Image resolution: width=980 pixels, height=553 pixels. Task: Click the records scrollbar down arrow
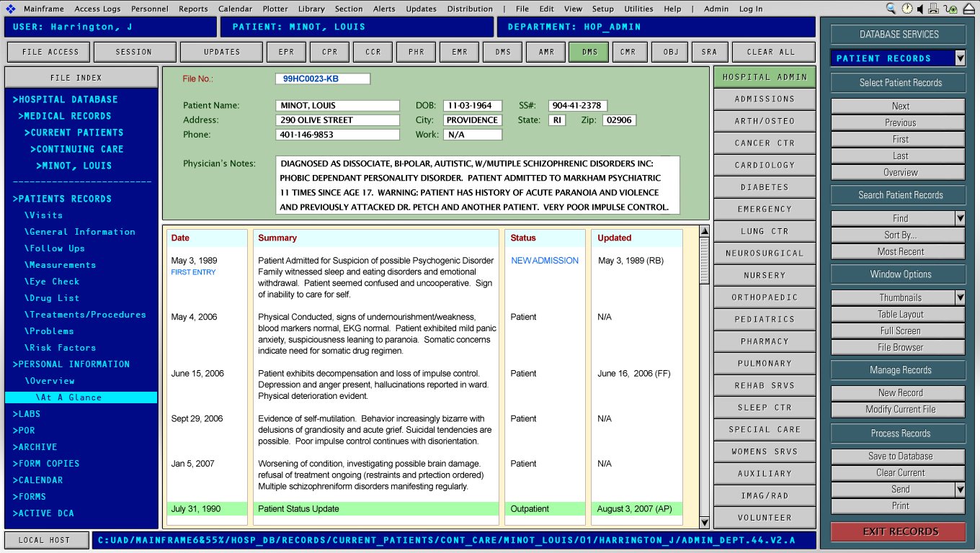coord(705,523)
